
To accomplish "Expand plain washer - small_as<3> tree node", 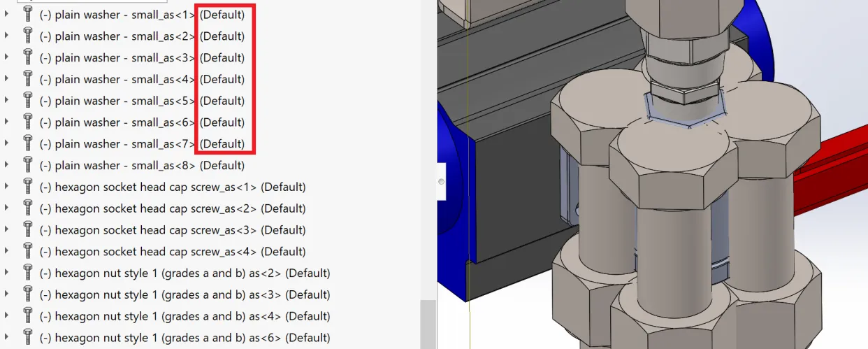I will click(7, 57).
